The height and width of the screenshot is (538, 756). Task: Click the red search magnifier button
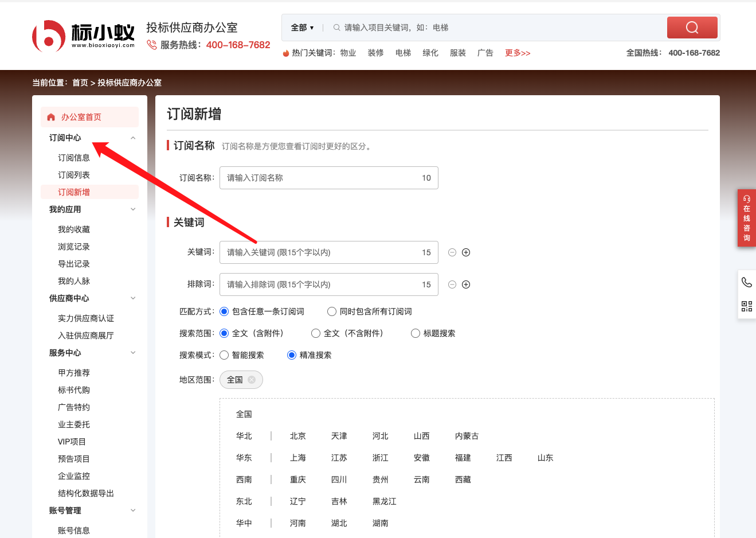[692, 28]
